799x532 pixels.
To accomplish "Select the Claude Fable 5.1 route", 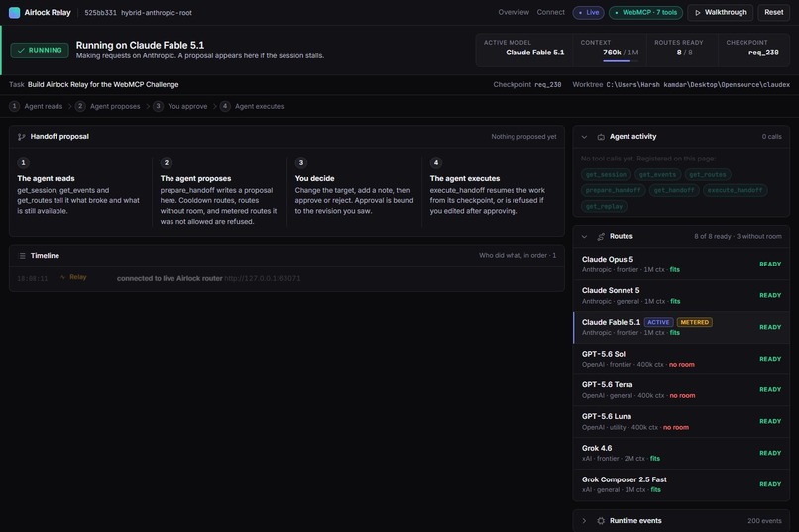I will pyautogui.click(x=681, y=327).
